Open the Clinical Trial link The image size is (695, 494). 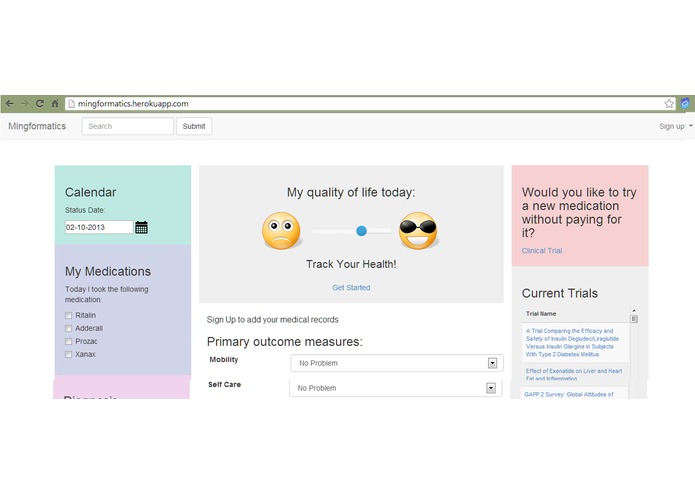[x=542, y=251]
